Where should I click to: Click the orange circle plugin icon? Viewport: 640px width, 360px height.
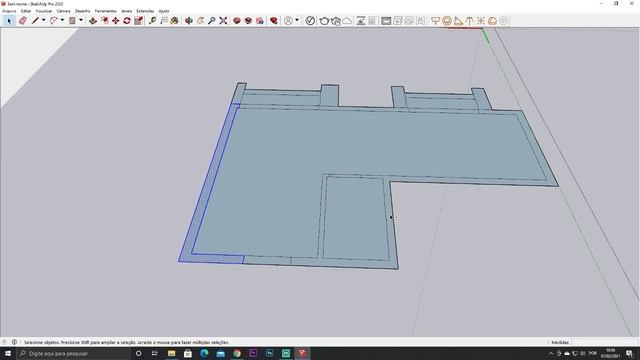[447, 20]
